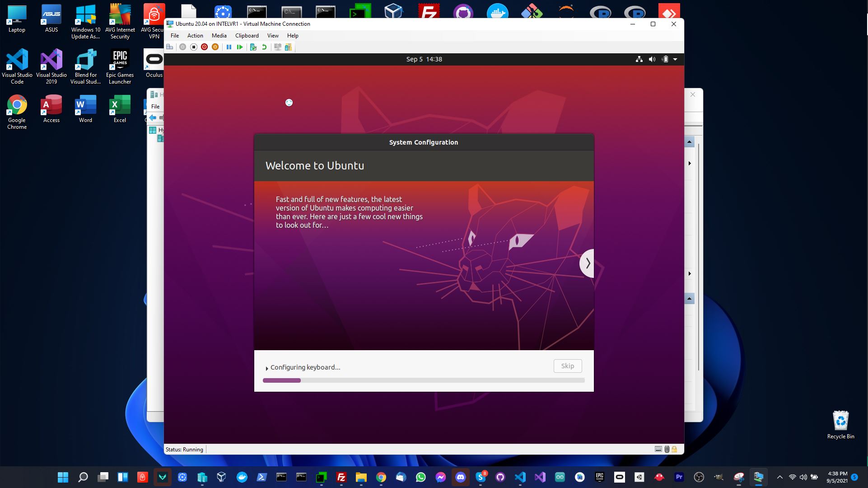Expand the Configuring keyboard details triangle
Image resolution: width=868 pixels, height=488 pixels.
pyautogui.click(x=267, y=368)
